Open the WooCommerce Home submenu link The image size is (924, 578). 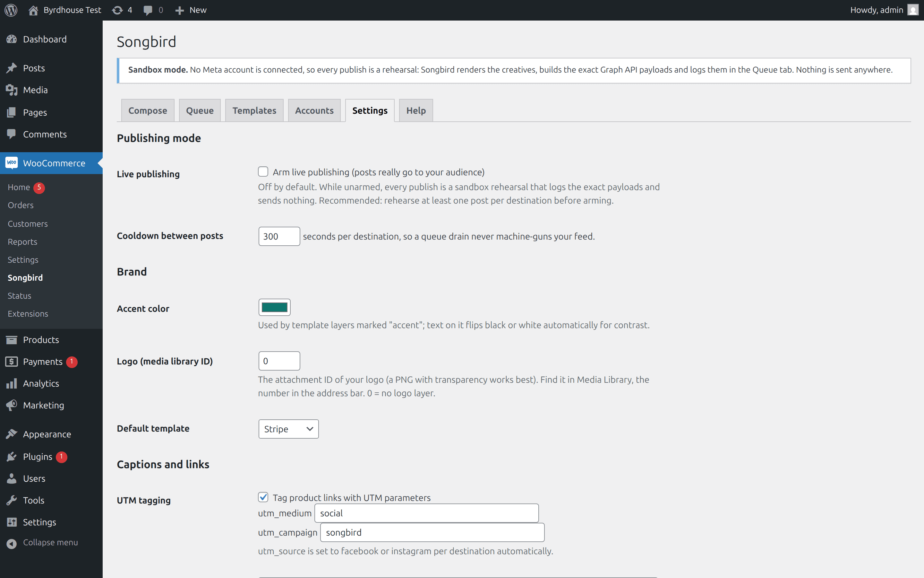[19, 187]
